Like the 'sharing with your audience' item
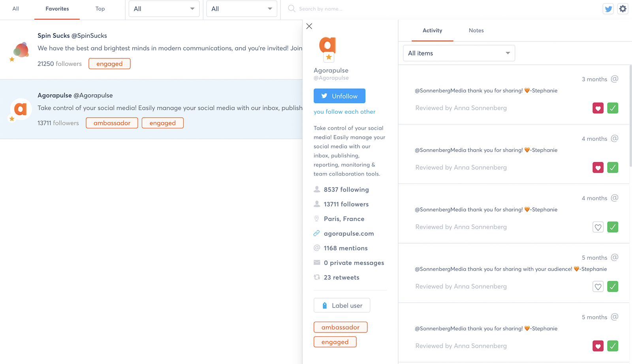The height and width of the screenshot is (364, 632). click(598, 287)
